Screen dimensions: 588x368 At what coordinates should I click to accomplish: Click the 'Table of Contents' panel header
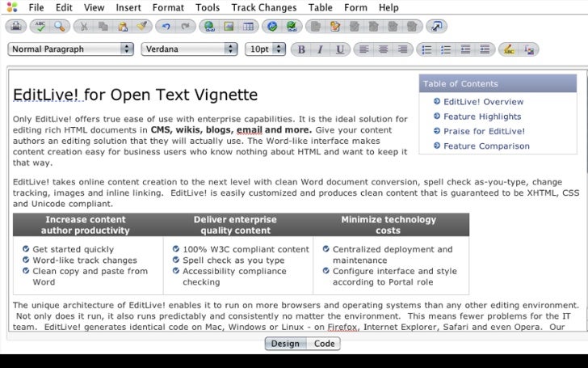click(x=498, y=83)
